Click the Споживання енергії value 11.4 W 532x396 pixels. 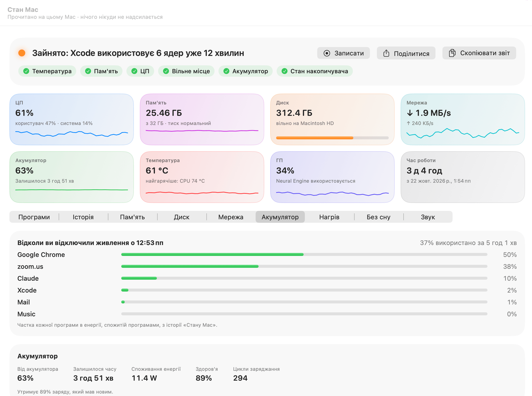[144, 378]
